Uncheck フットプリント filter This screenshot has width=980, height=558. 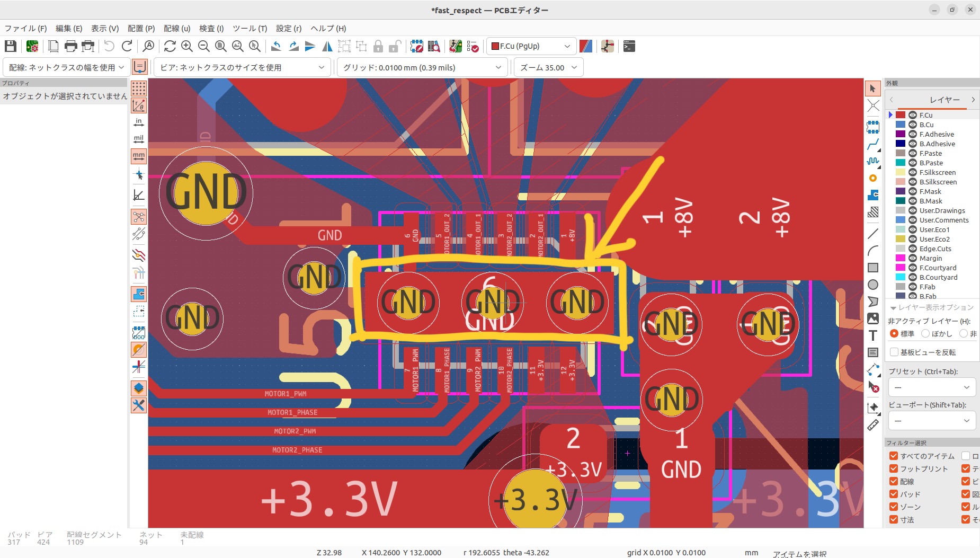point(894,469)
